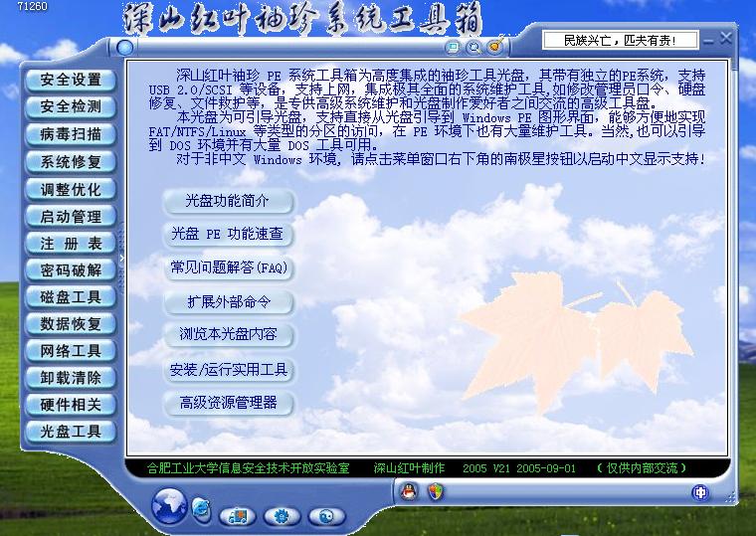Click status text 仅供内部交流

point(642,468)
